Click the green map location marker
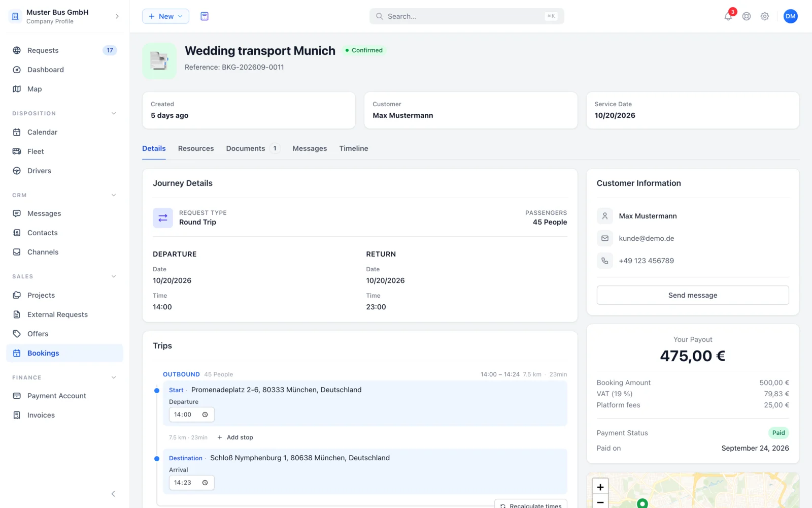This screenshot has height=508, width=812. click(642, 503)
